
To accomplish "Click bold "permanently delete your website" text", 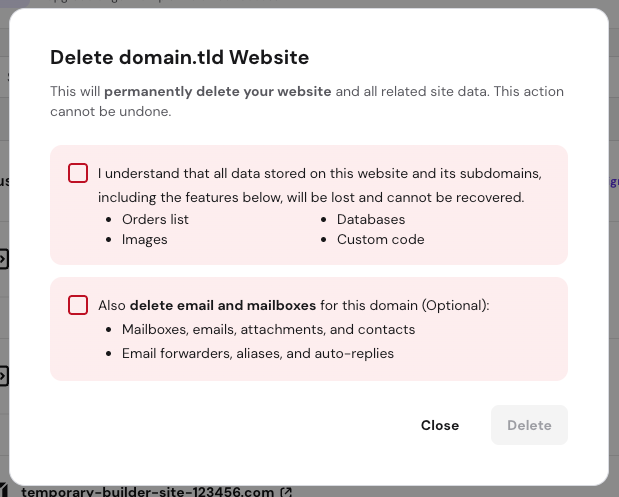I will click(x=218, y=92).
